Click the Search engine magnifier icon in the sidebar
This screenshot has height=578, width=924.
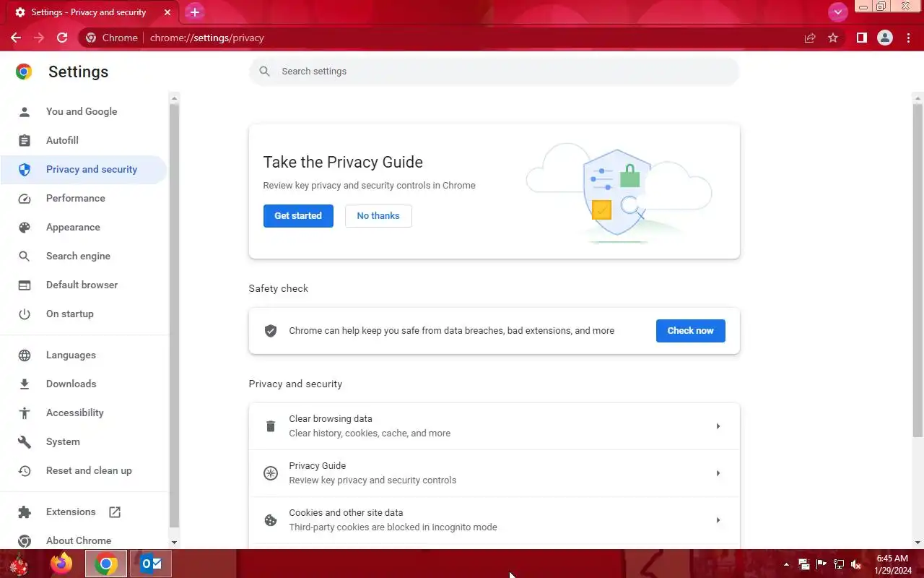(25, 256)
